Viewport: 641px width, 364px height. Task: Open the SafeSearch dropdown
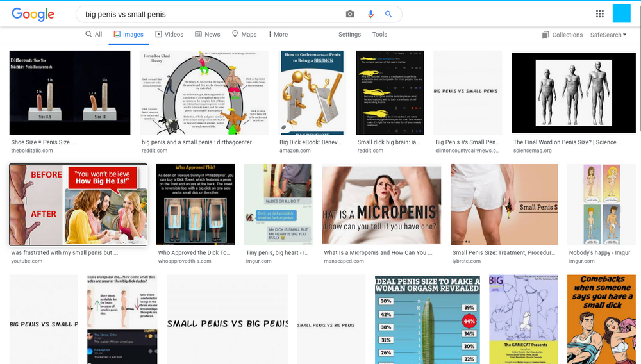pyautogui.click(x=608, y=35)
